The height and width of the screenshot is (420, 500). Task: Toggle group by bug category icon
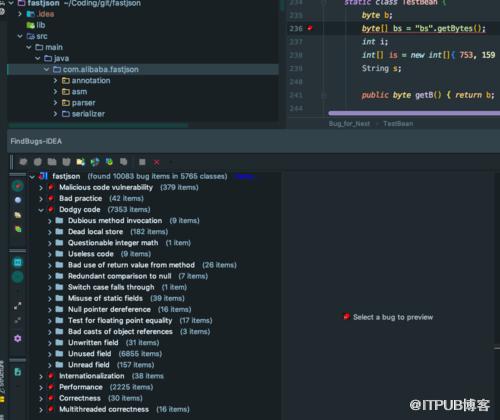(18, 186)
